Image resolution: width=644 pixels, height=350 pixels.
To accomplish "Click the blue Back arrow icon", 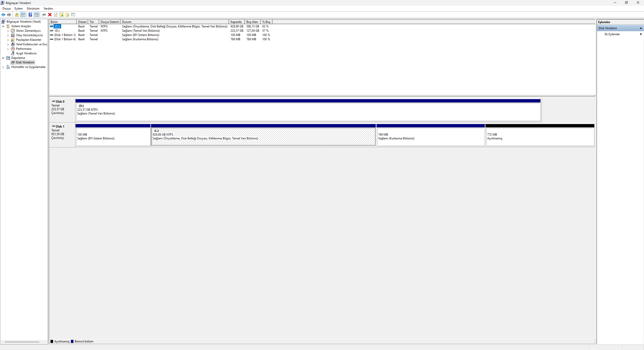I will pyautogui.click(x=3, y=15).
